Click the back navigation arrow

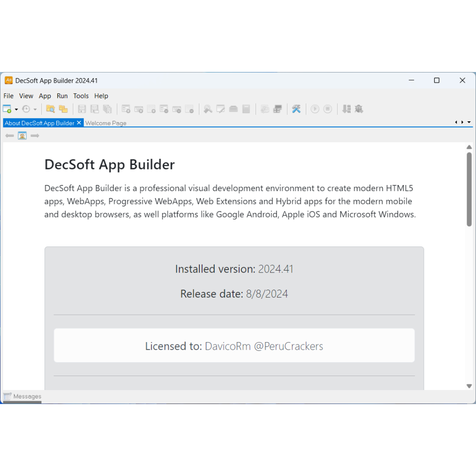tap(9, 136)
